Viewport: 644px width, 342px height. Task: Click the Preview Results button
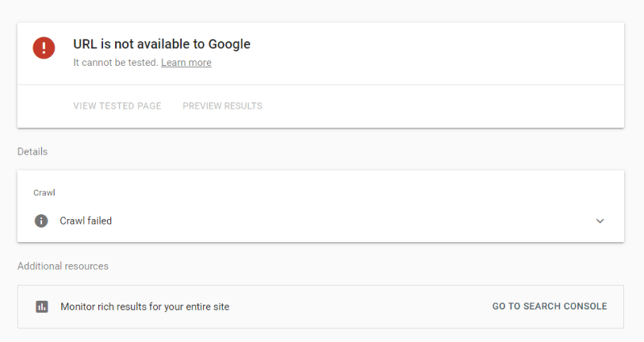pos(222,106)
